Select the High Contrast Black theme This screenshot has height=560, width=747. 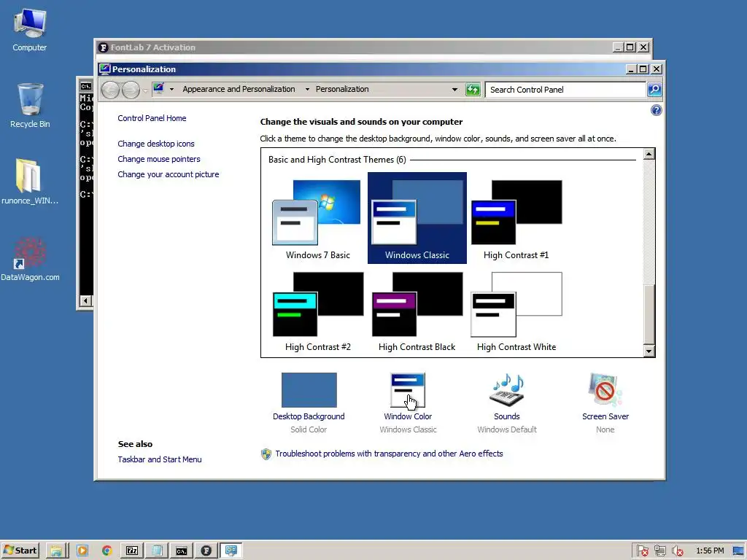[417, 311]
